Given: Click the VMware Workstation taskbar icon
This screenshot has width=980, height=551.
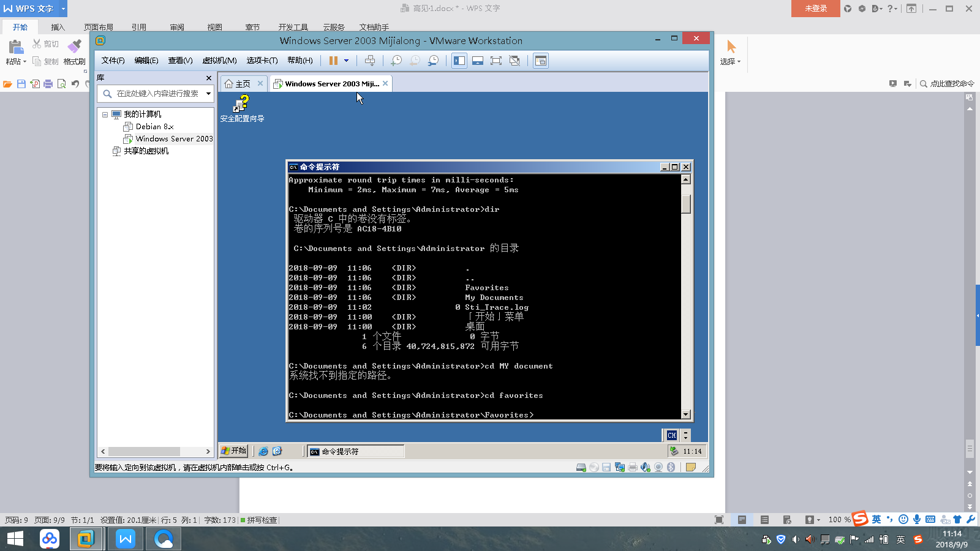Looking at the screenshot, I should [85, 539].
